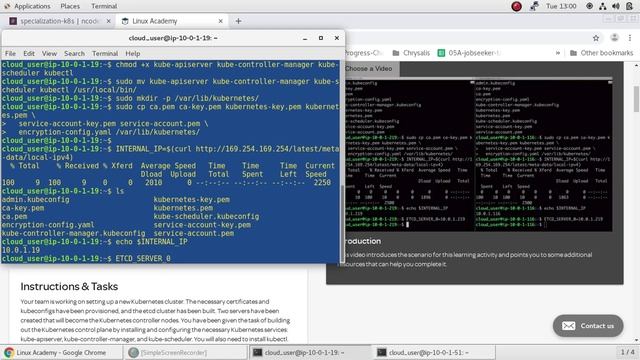Click the terminal line 'echo $INTERNAL_IP'
This screenshot has width=640, height=360.
pyautogui.click(x=151, y=242)
